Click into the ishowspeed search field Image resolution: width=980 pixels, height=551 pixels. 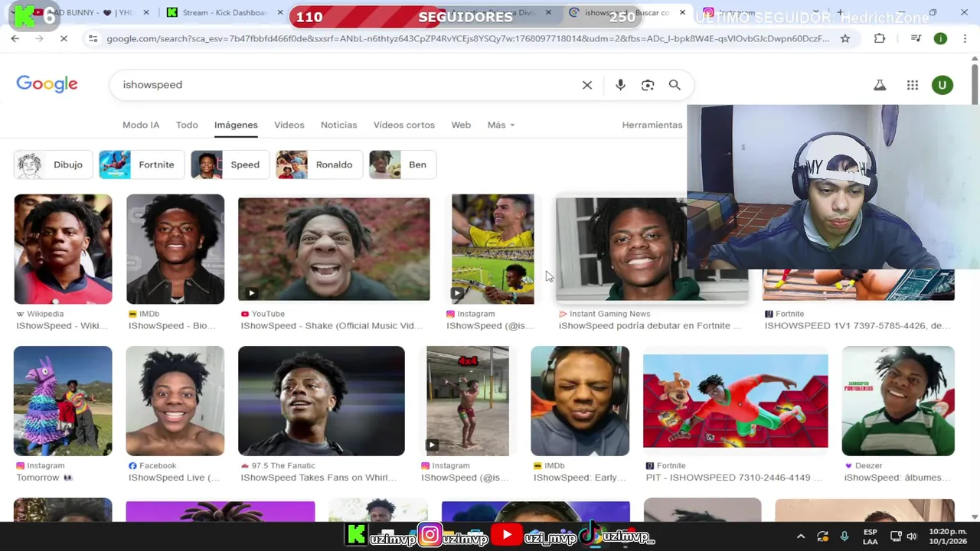pyautogui.click(x=345, y=85)
